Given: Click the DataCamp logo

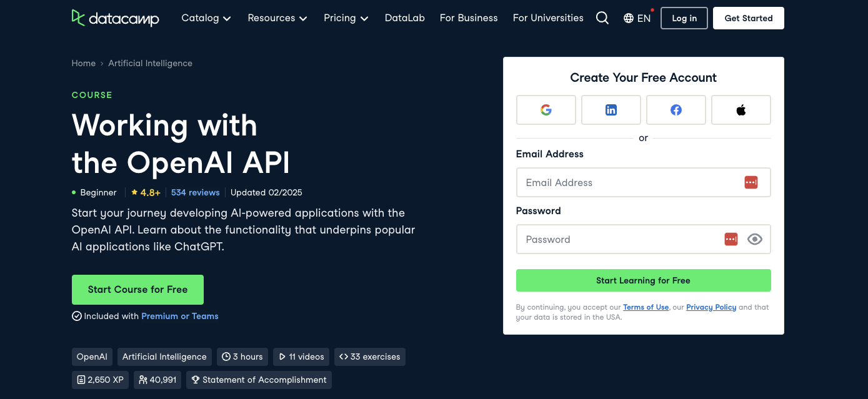Looking at the screenshot, I should [x=115, y=18].
